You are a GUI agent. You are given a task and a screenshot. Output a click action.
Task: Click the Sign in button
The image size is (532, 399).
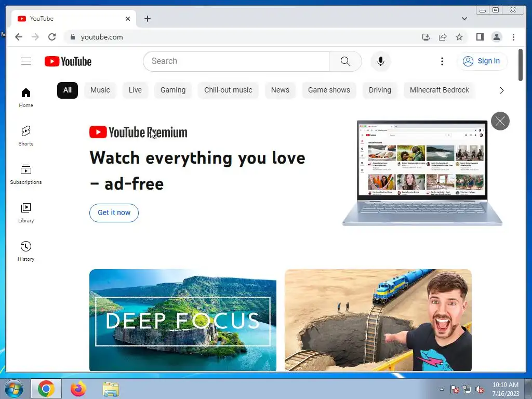click(x=482, y=61)
